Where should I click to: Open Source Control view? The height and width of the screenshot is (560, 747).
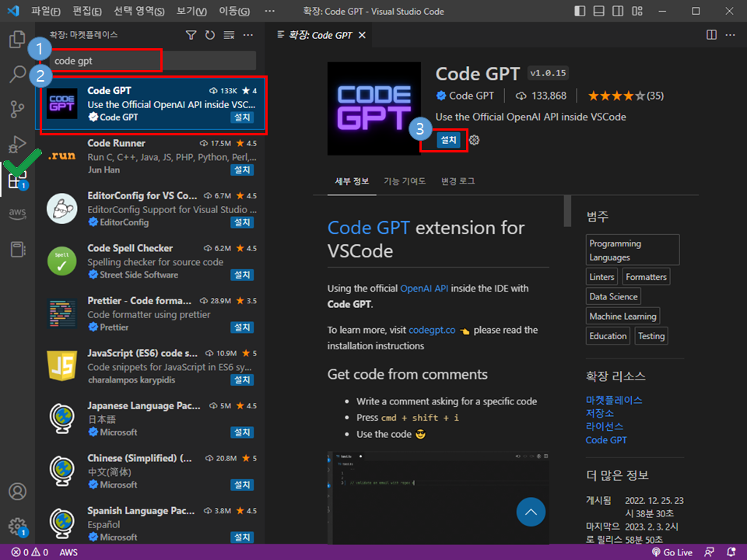point(17,109)
